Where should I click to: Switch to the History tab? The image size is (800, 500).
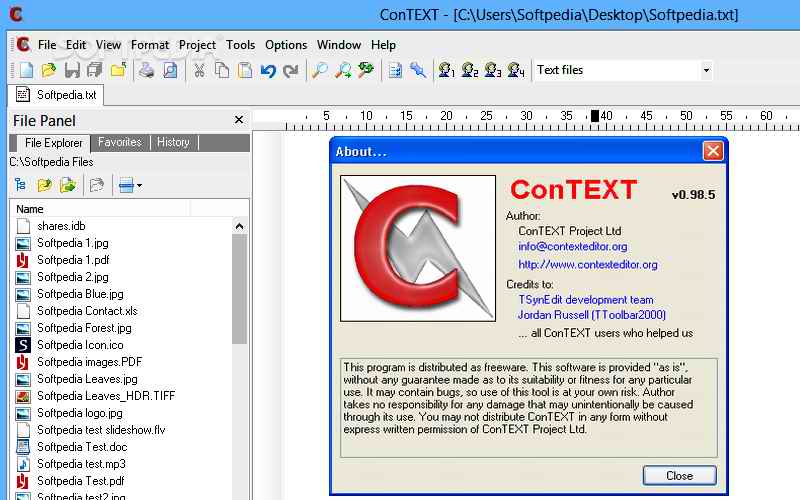[173, 142]
